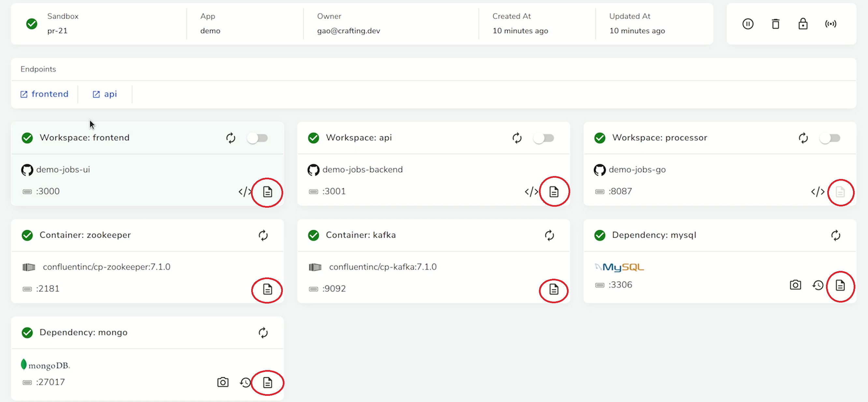Viewport: 868px width, 402px height.
Task: Toggle the switch on Workspace api
Action: pos(543,138)
